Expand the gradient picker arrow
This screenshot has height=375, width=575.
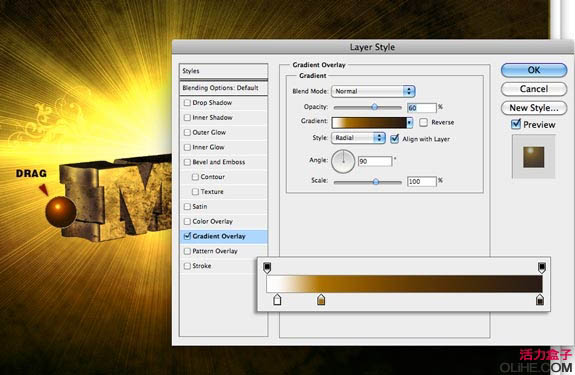pos(409,123)
